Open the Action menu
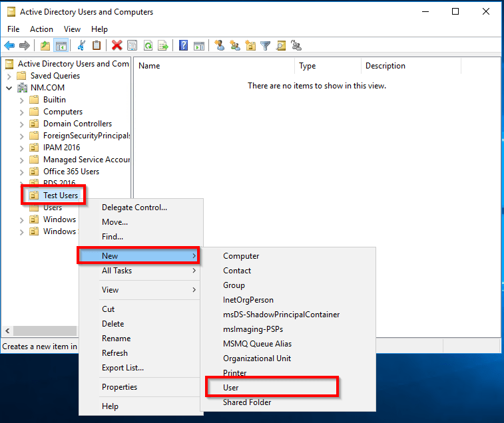Image resolution: width=504 pixels, height=423 pixels. coord(41,29)
